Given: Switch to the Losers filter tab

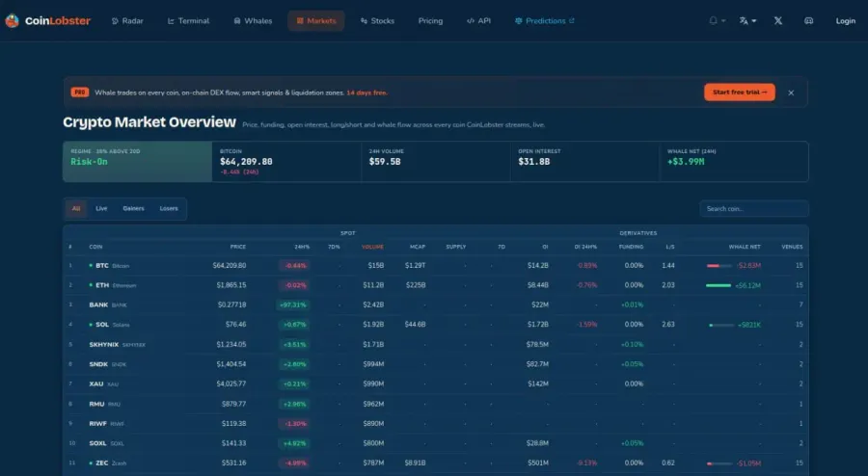Looking at the screenshot, I should coord(169,208).
